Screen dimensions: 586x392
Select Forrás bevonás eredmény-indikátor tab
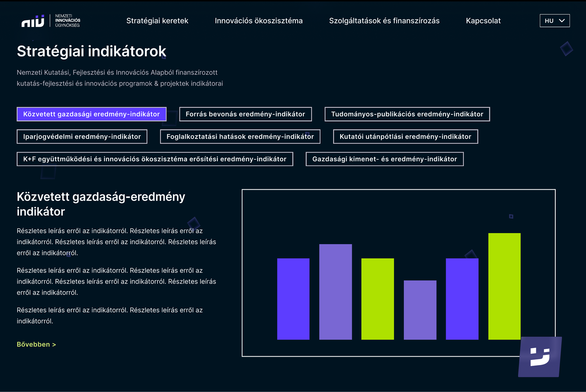(245, 114)
